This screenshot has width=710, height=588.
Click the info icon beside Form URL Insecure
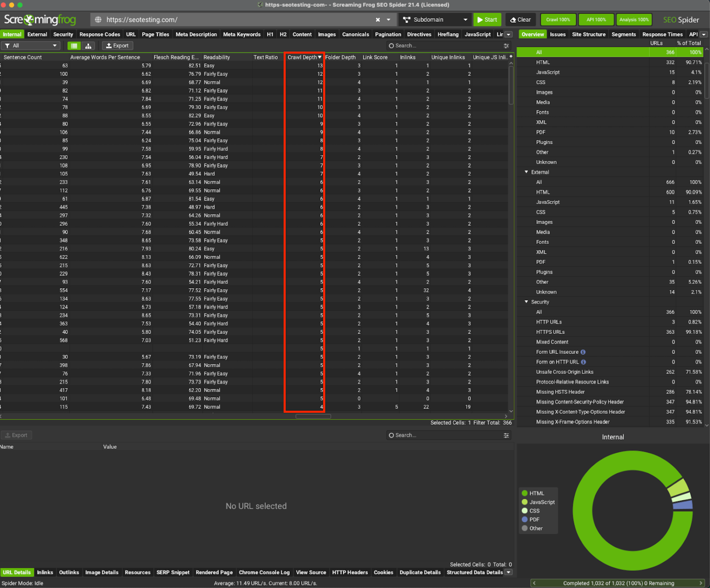point(583,352)
